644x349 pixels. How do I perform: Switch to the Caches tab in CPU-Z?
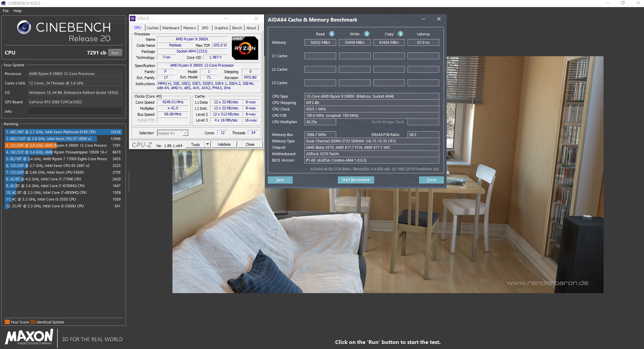(152, 28)
